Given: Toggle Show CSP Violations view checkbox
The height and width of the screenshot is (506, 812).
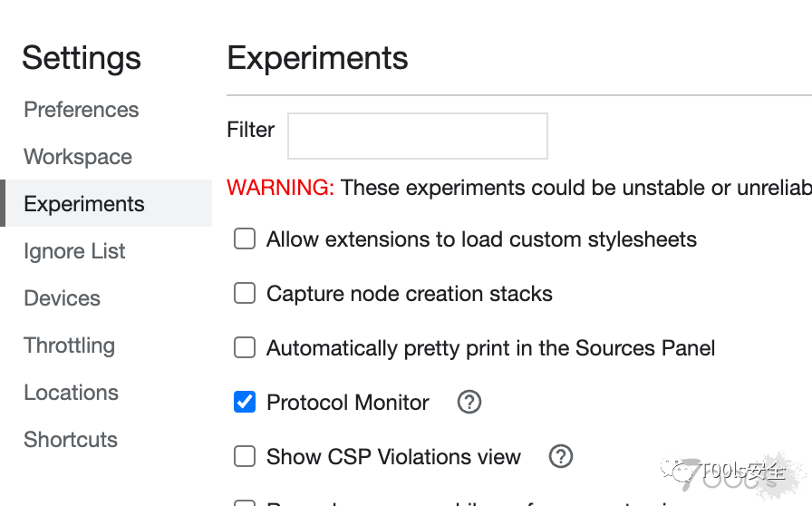Looking at the screenshot, I should 245,456.
